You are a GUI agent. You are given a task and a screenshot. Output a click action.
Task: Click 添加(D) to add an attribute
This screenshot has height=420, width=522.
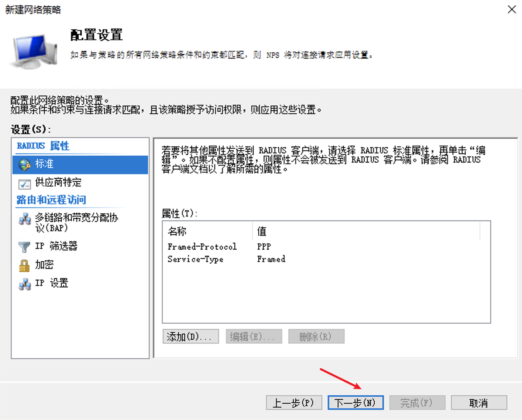[x=190, y=336]
